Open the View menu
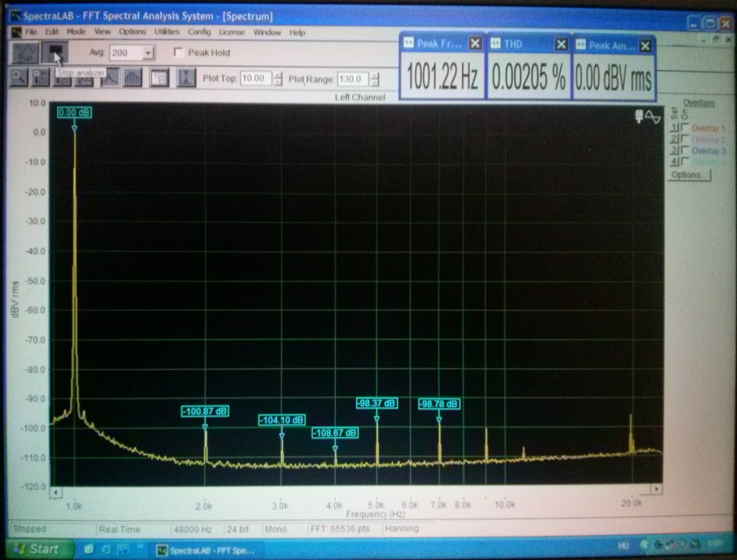Viewport: 737px width, 560px height. coord(102,32)
